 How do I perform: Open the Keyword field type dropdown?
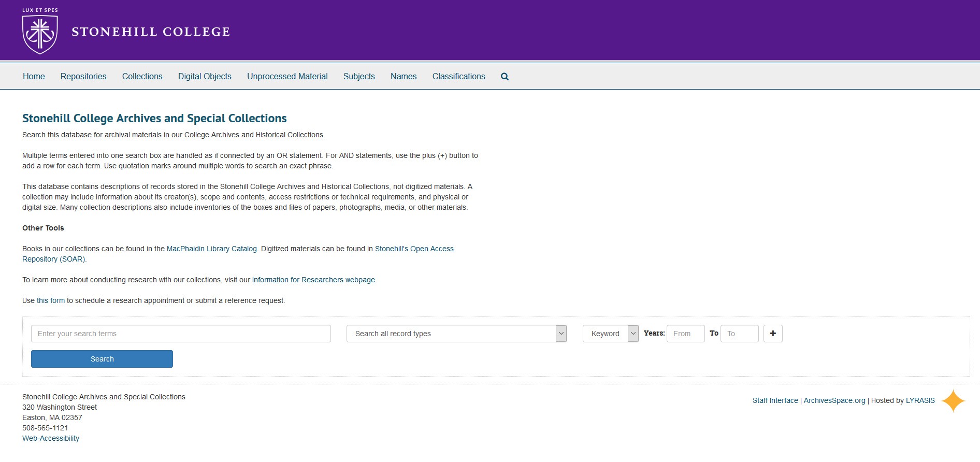tap(611, 334)
